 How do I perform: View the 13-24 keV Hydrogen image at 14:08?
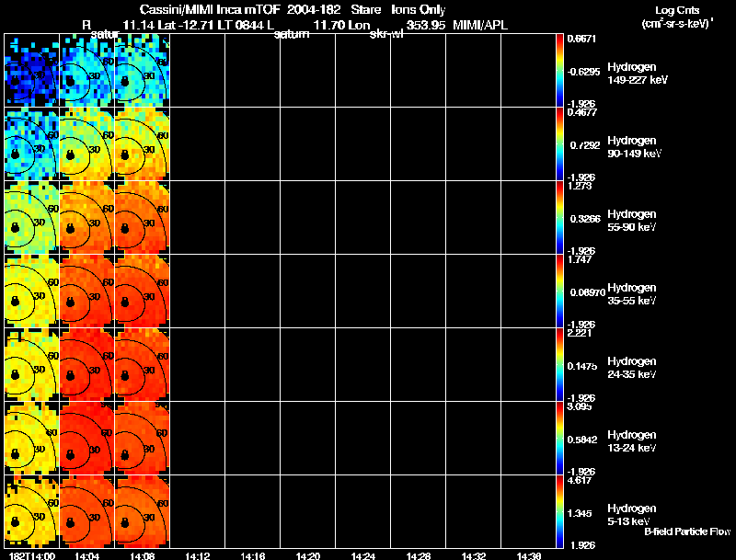click(143, 439)
